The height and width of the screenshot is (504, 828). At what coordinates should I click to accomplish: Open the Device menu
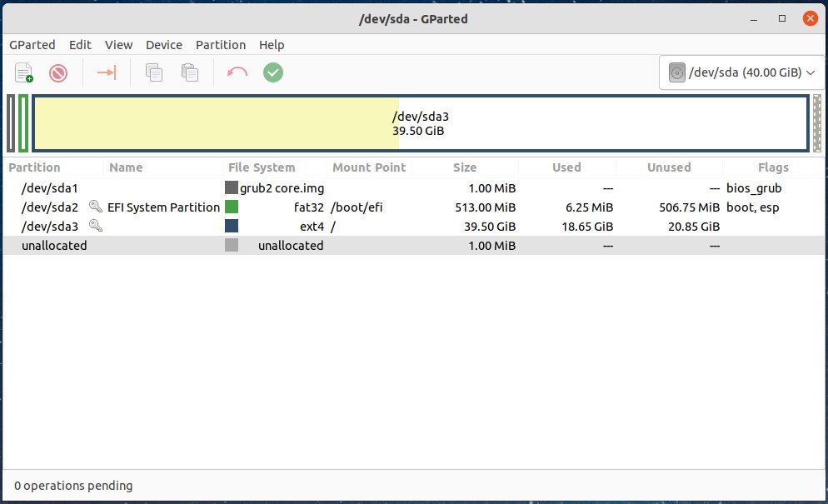[x=164, y=45]
